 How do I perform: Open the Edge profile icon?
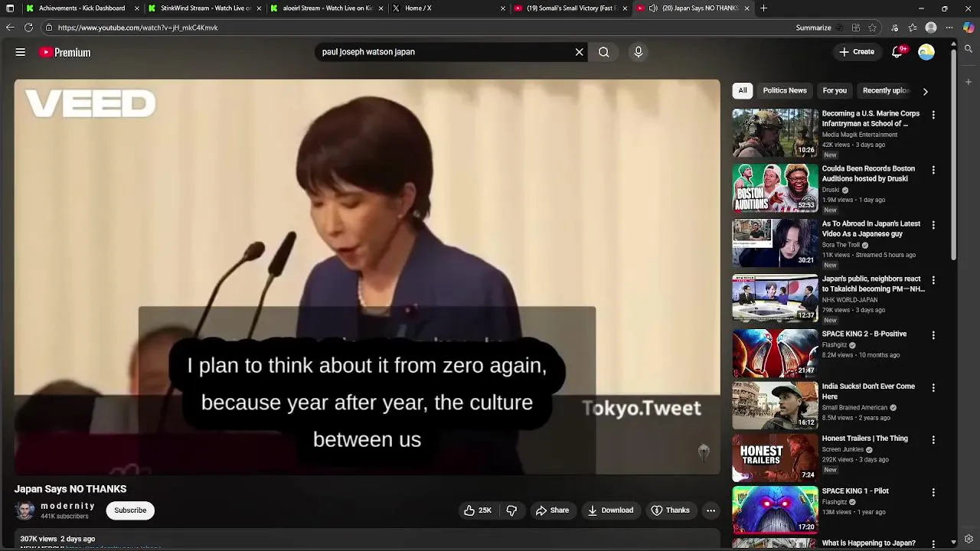pos(931,28)
